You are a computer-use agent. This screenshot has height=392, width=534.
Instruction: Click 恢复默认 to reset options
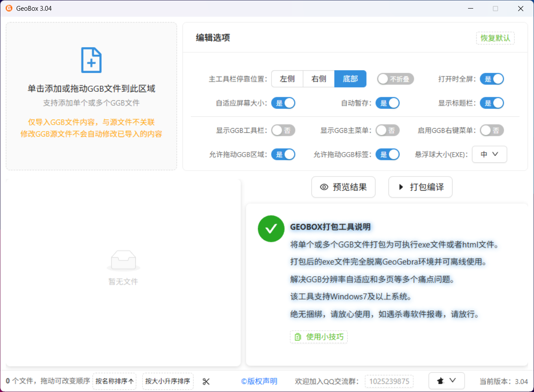point(495,38)
